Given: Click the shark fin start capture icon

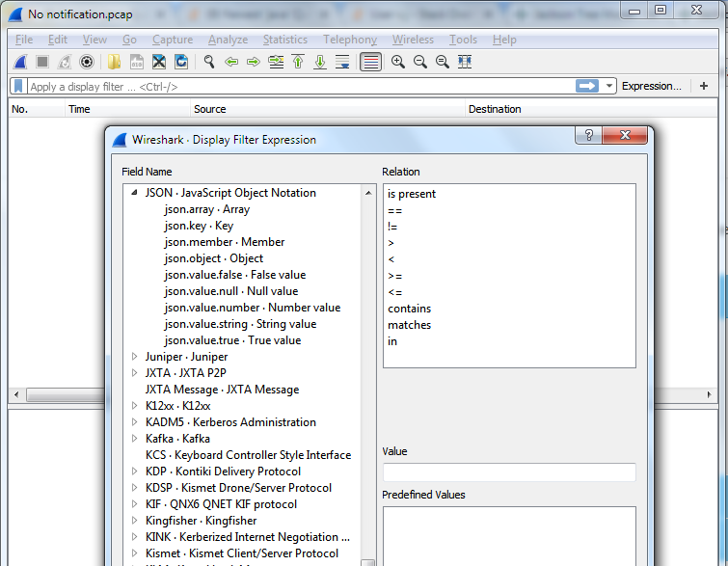Looking at the screenshot, I should tap(20, 62).
